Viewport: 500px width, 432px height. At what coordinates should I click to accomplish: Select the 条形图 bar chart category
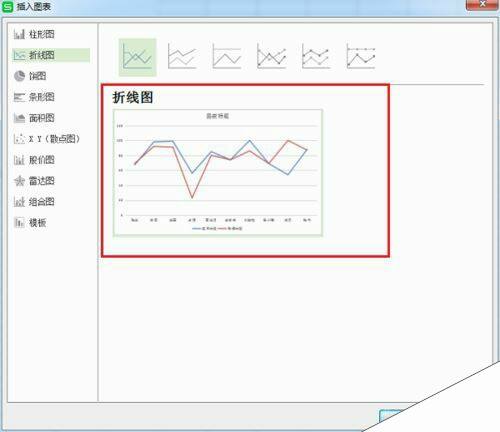[34, 97]
